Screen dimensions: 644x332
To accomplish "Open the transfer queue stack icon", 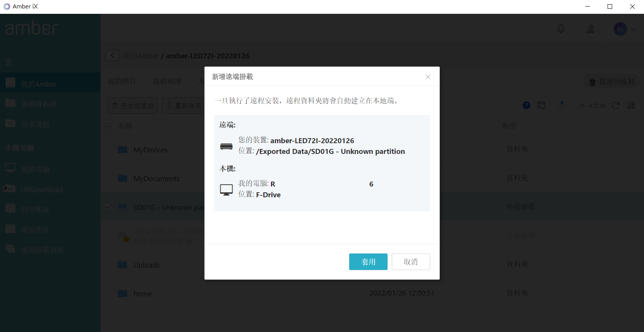I will (x=590, y=29).
